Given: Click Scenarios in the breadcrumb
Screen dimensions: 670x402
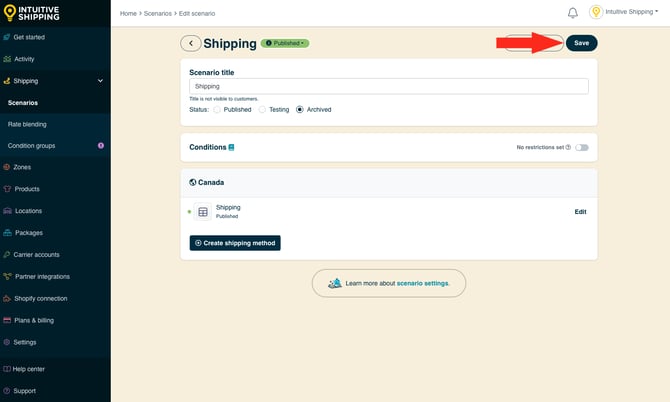Looking at the screenshot, I should (x=158, y=14).
